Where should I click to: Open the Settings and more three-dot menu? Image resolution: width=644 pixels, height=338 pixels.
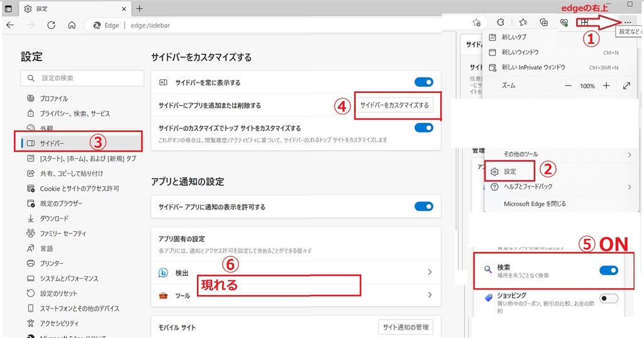pyautogui.click(x=627, y=22)
